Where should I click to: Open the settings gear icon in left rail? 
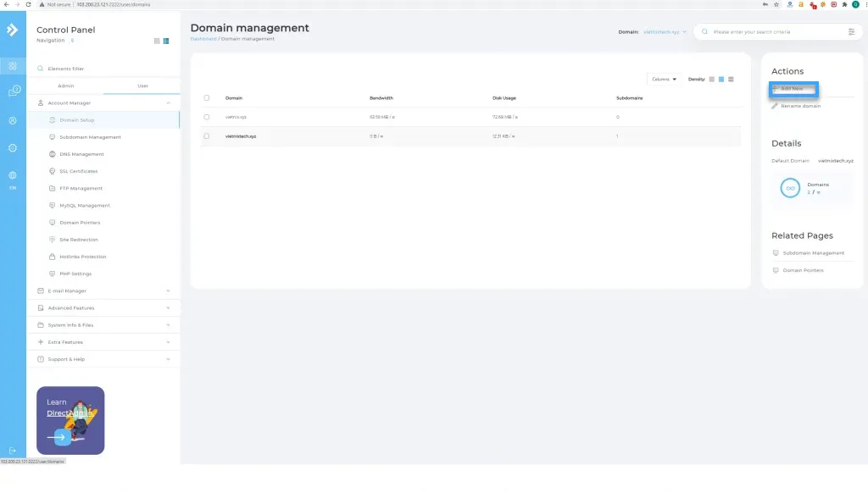(13, 148)
